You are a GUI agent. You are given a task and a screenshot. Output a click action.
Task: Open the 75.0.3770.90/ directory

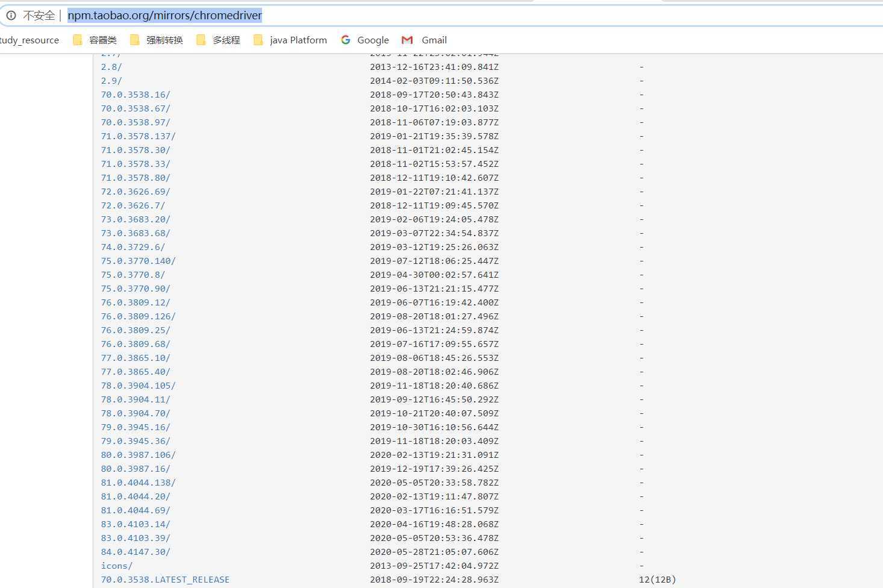136,289
